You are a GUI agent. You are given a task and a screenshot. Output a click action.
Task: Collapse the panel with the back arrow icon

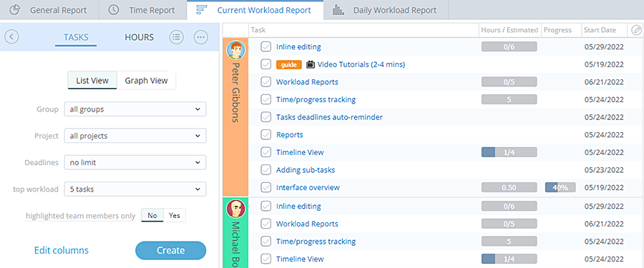(12, 37)
